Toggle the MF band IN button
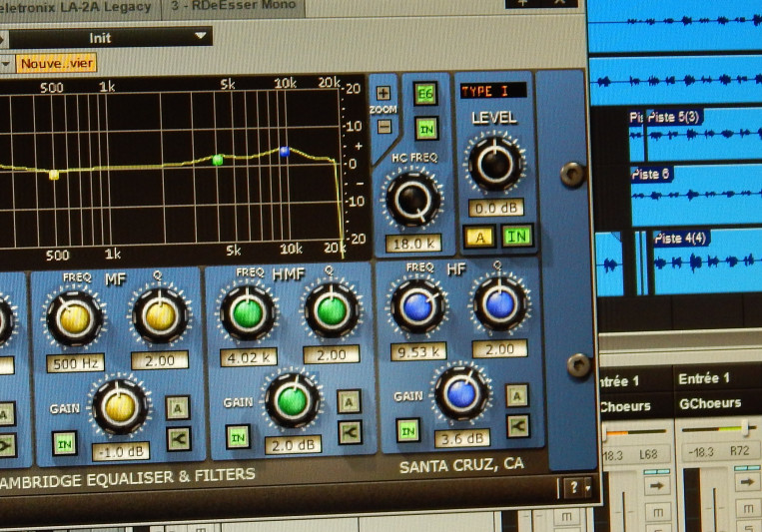The width and height of the screenshot is (762, 532). (x=65, y=443)
